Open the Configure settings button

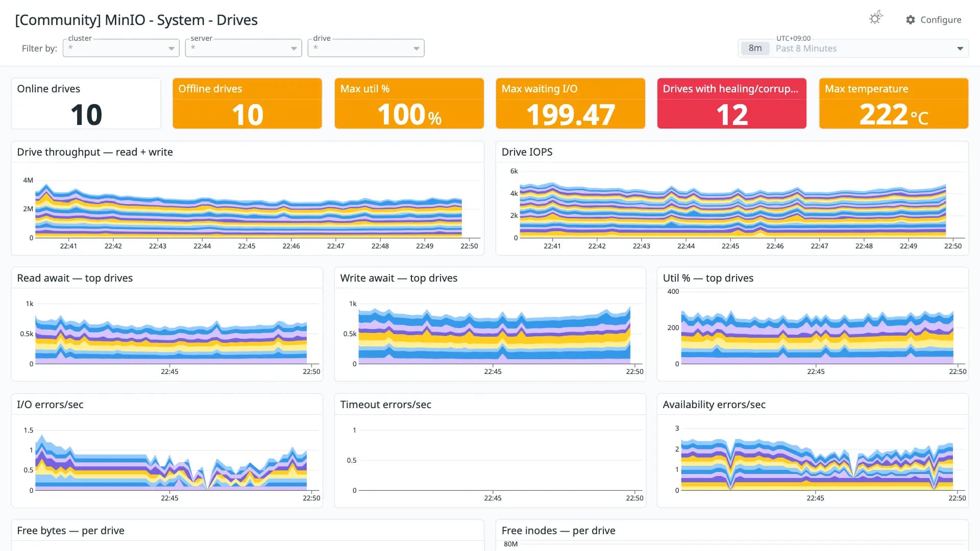click(x=934, y=19)
